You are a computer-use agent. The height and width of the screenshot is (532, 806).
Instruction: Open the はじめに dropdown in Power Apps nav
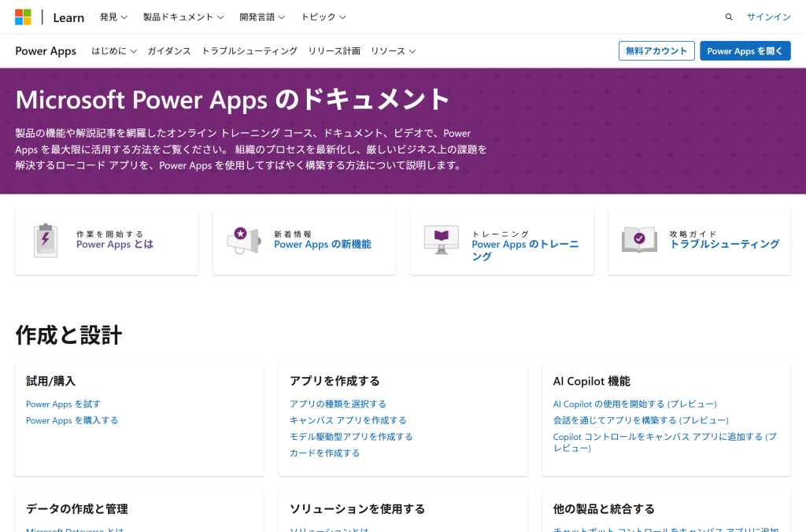[x=113, y=51]
